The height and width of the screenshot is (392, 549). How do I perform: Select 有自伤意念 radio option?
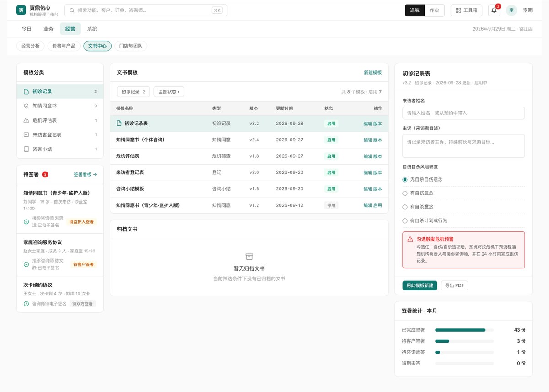coord(405,193)
